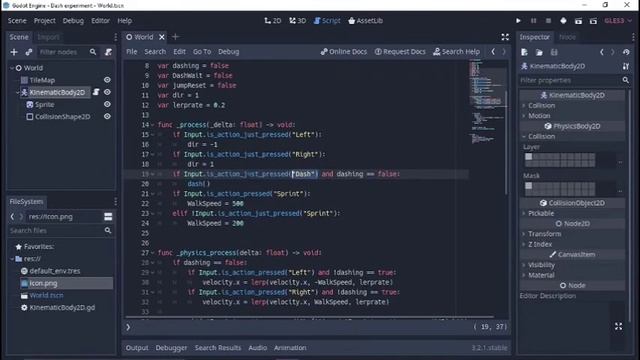640x360 pixels.
Task: Open Online Docs
Action: (x=344, y=51)
